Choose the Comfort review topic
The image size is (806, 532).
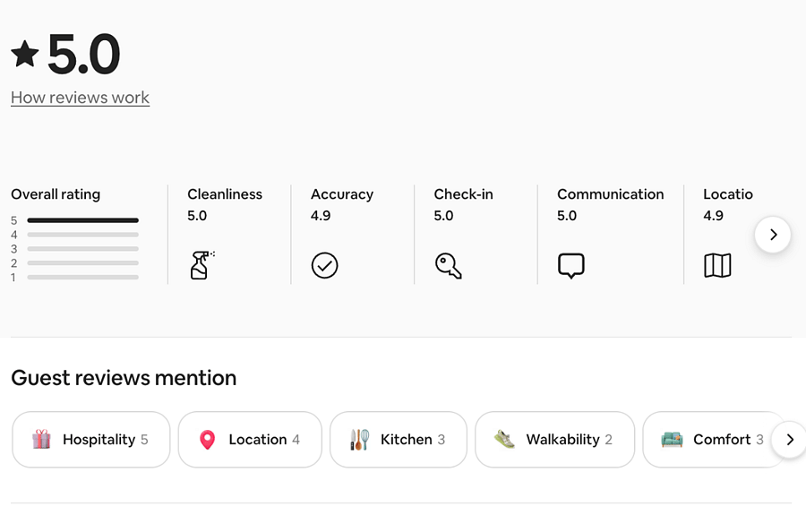point(715,440)
